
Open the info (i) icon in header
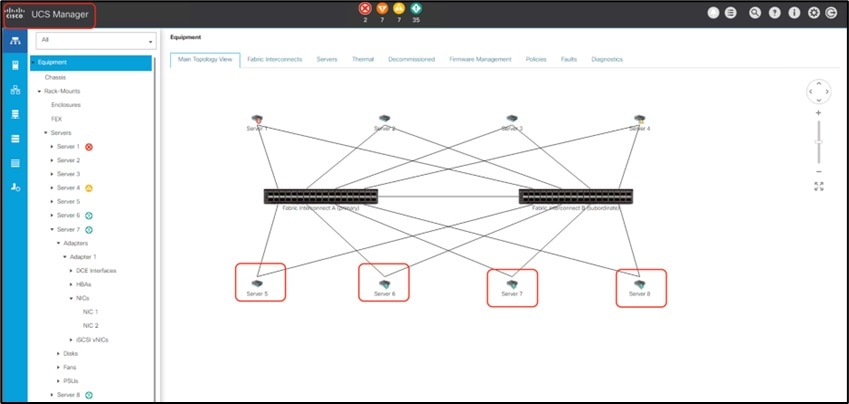click(794, 13)
